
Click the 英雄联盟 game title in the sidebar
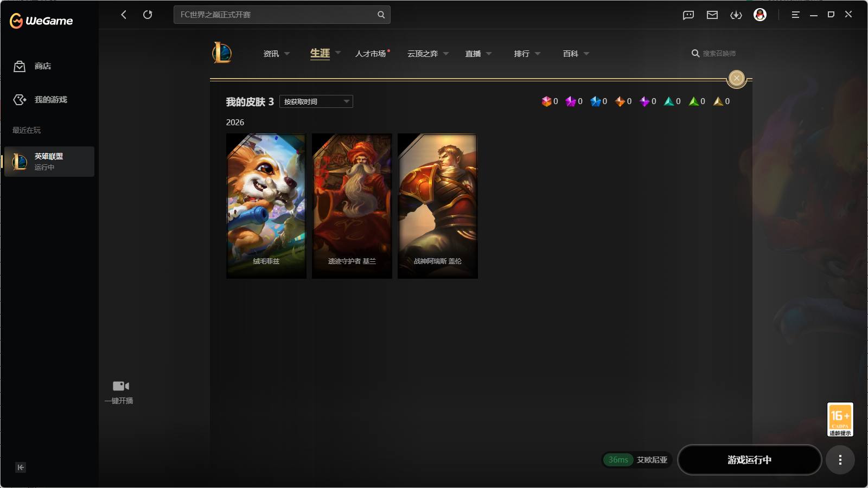click(49, 156)
